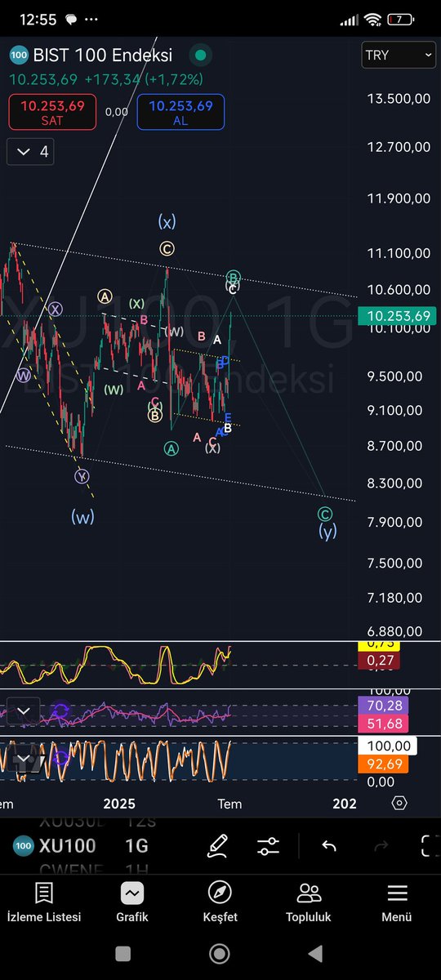The height and width of the screenshot is (980, 441).
Task: Tap the 2025 date axis label
Action: [119, 804]
